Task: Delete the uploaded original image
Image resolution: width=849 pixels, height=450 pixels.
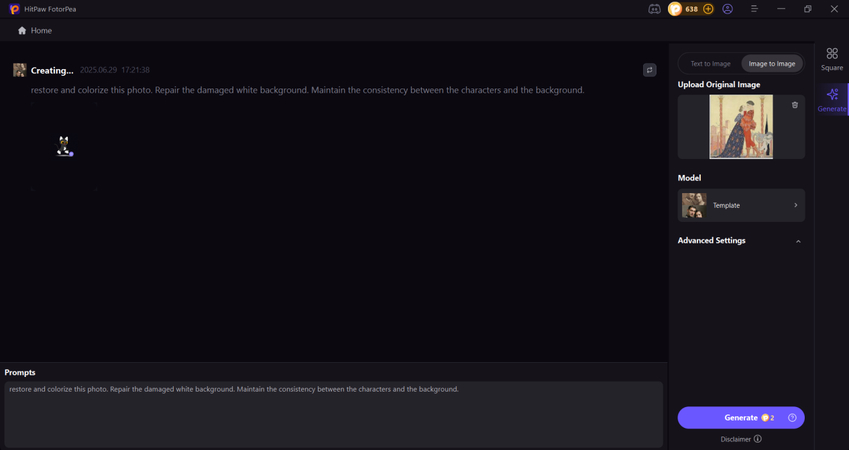Action: (x=795, y=105)
